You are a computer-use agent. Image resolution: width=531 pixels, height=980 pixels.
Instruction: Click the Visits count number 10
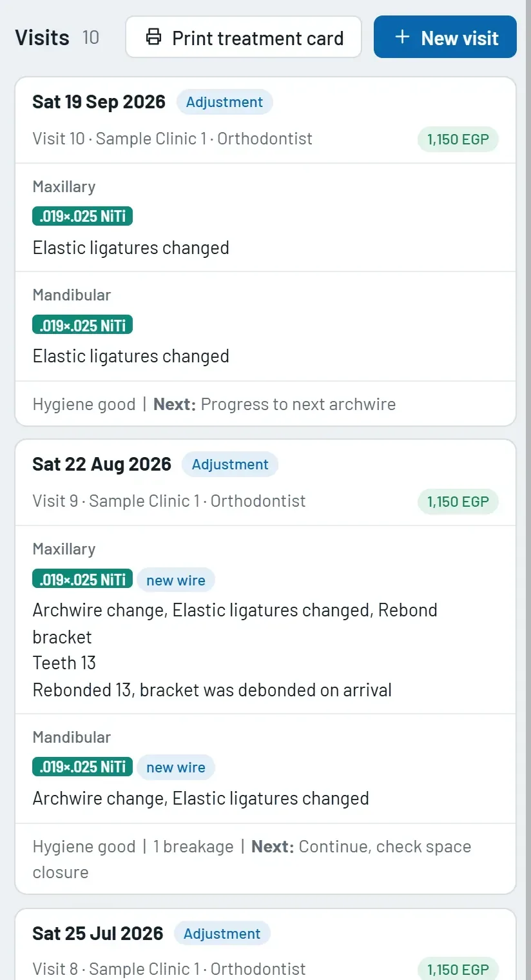click(x=91, y=37)
